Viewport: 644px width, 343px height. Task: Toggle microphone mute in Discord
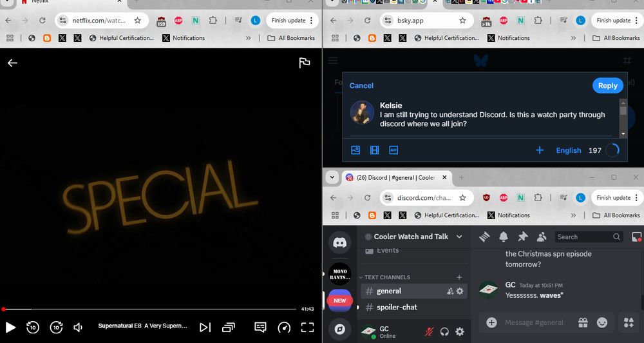tap(429, 331)
